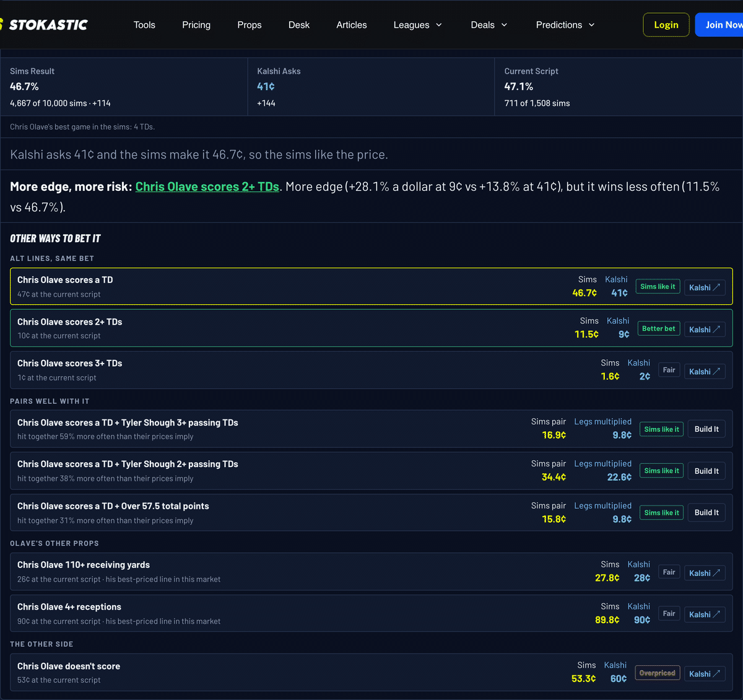Viewport: 743px width, 700px height.
Task: Click Sims like it badge on Over 57.5 row
Action: (x=661, y=512)
